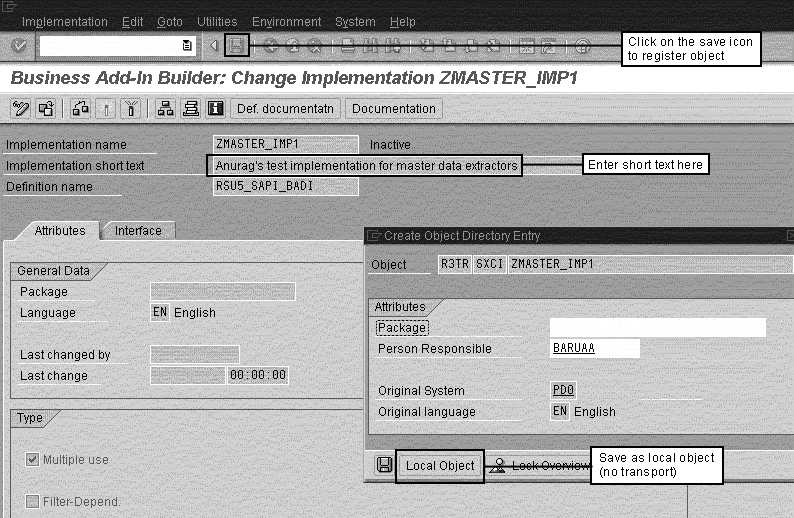
Task: Click the Def. documentatn button
Action: 286,109
